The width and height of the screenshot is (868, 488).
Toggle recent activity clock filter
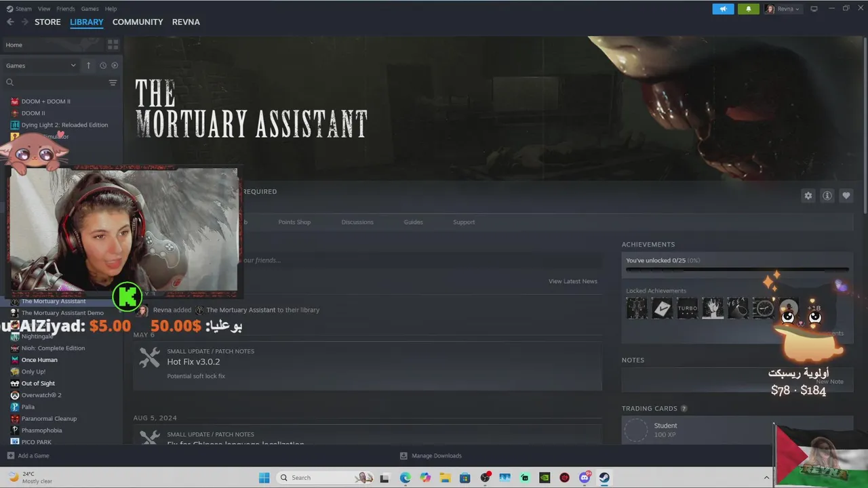pos(103,65)
